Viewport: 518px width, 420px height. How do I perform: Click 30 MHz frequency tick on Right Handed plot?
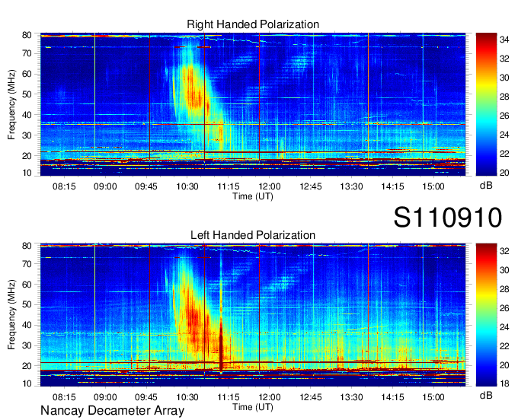[x=27, y=135]
